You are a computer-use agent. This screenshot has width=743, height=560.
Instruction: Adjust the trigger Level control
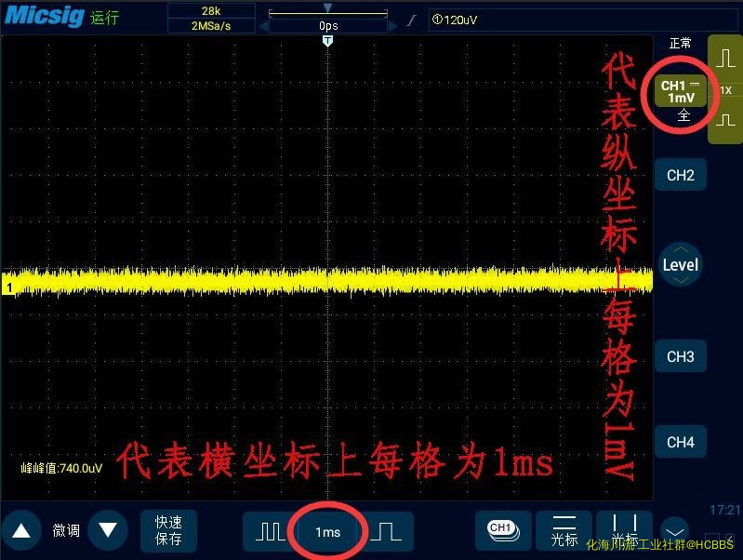(681, 264)
